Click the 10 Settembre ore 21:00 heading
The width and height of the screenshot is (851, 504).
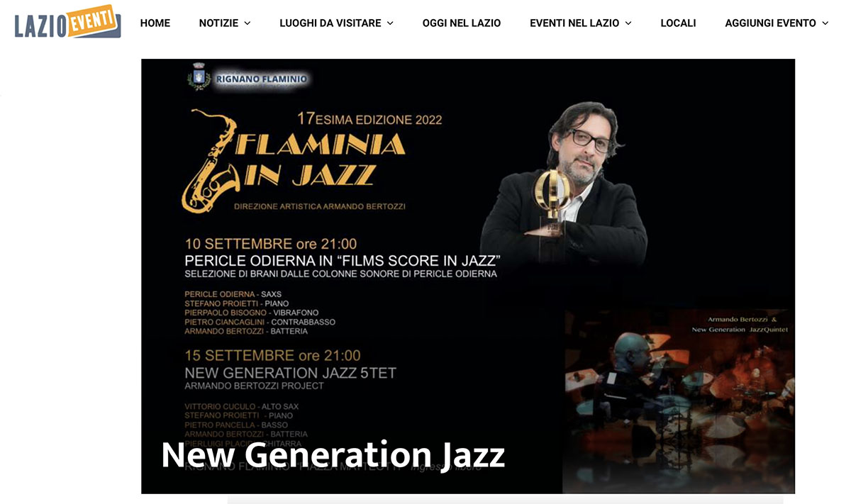271,245
